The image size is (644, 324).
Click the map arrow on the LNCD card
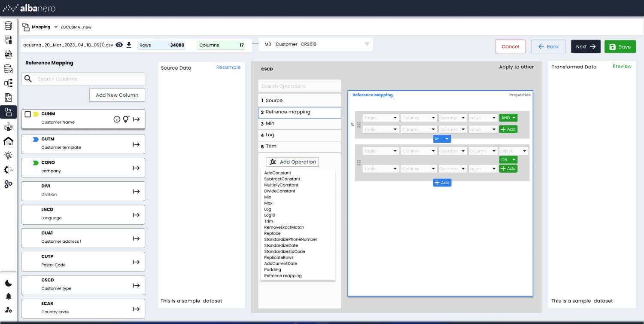(x=136, y=215)
